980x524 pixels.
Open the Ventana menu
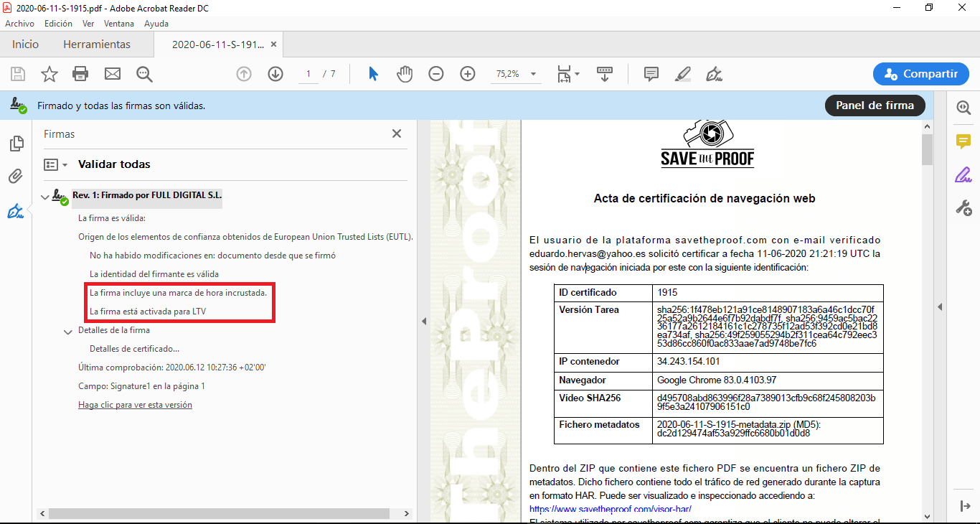click(119, 24)
